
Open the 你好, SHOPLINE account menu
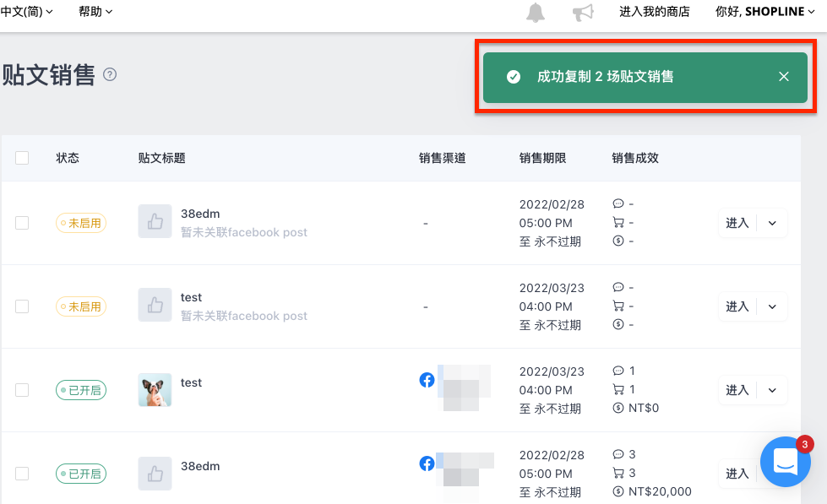[x=764, y=12]
